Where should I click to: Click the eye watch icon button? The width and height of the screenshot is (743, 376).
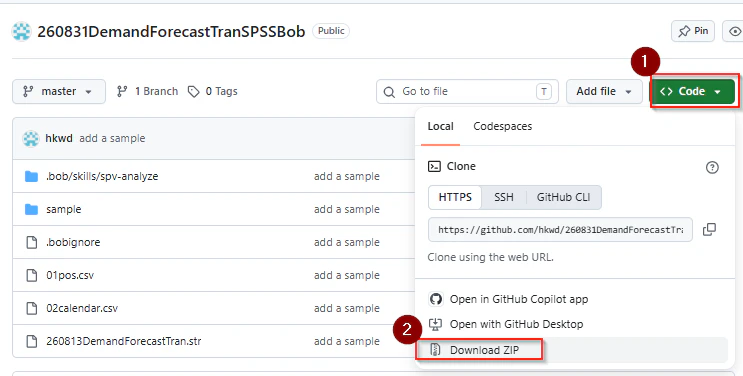(x=734, y=31)
